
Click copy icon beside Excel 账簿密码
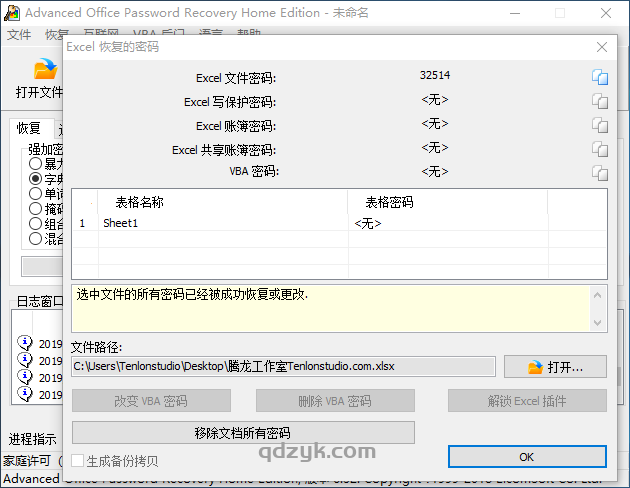pyautogui.click(x=599, y=125)
